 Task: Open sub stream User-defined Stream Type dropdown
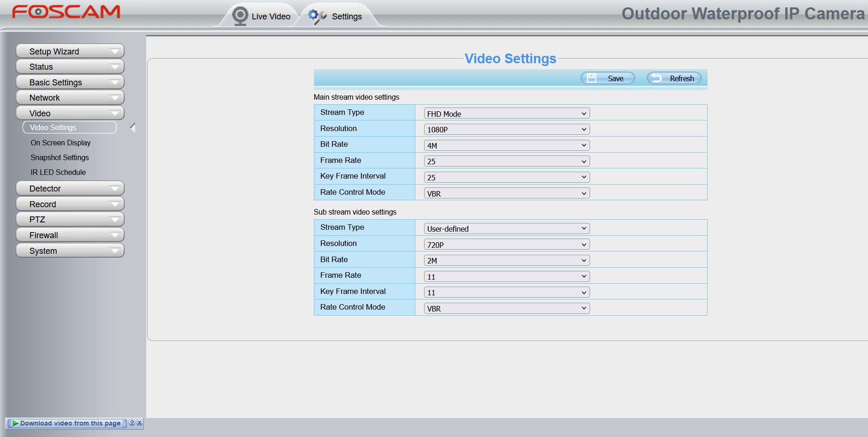coord(507,228)
